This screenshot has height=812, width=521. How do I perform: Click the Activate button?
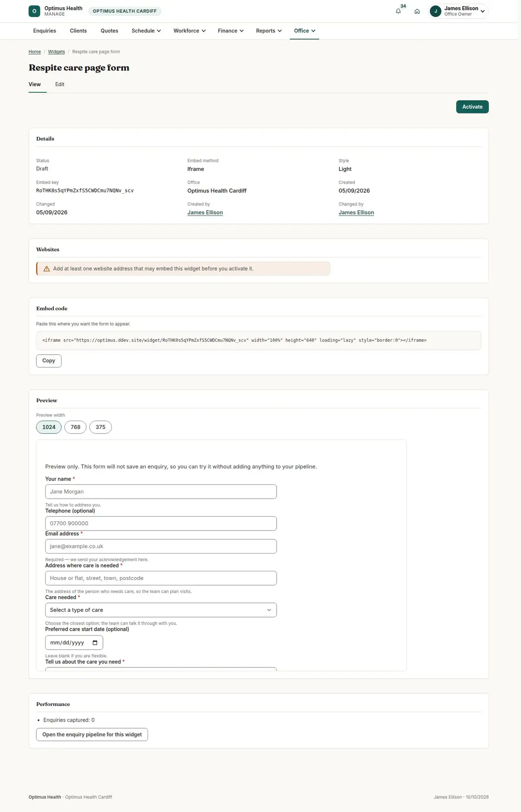click(x=472, y=107)
